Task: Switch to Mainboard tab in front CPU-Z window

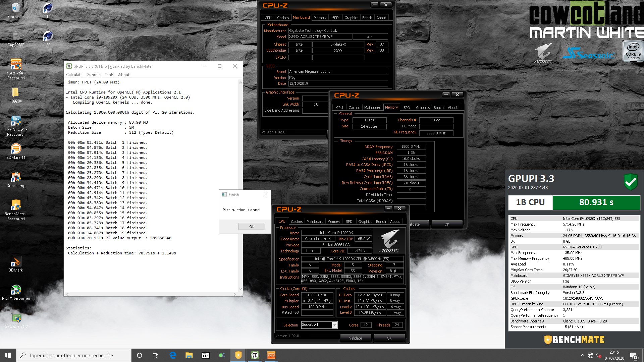Action: point(315,222)
